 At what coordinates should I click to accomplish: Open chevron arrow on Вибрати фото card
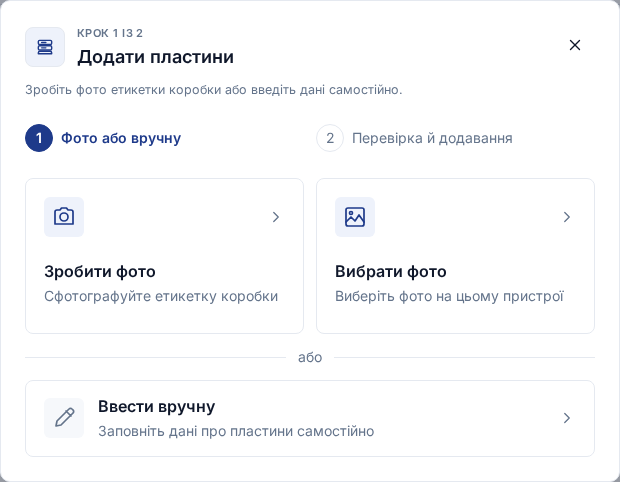pos(567,217)
